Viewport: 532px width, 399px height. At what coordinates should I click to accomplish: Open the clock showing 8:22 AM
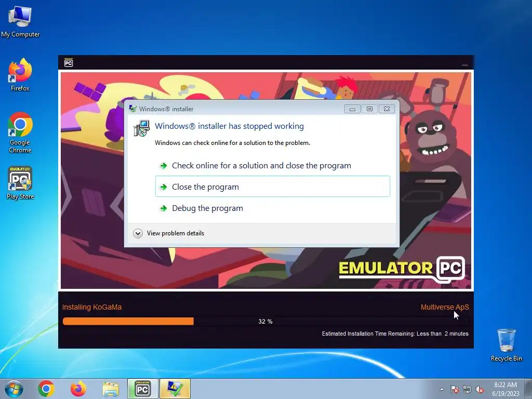(x=506, y=389)
